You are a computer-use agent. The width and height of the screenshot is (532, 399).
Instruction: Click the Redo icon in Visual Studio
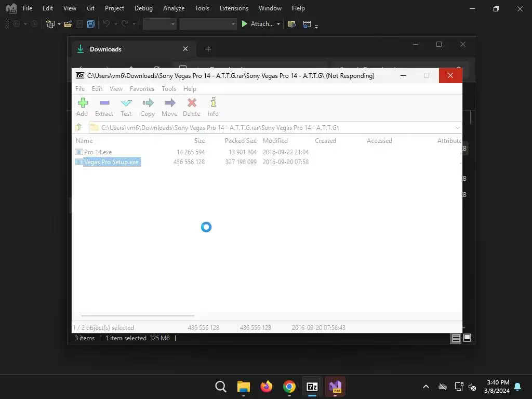(125, 24)
